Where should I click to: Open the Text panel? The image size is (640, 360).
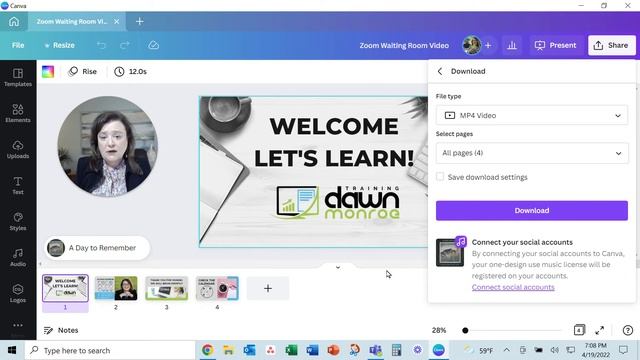tap(18, 185)
